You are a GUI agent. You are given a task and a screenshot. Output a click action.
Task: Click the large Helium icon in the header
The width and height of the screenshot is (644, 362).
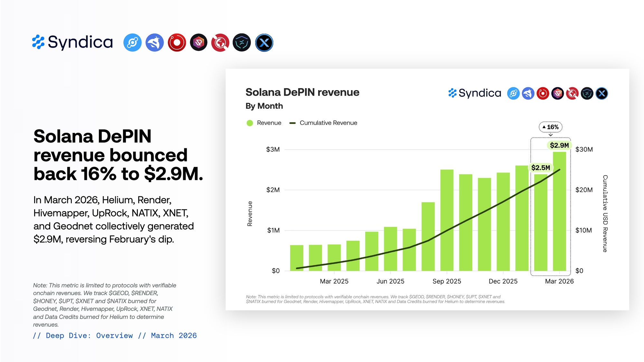tap(132, 42)
